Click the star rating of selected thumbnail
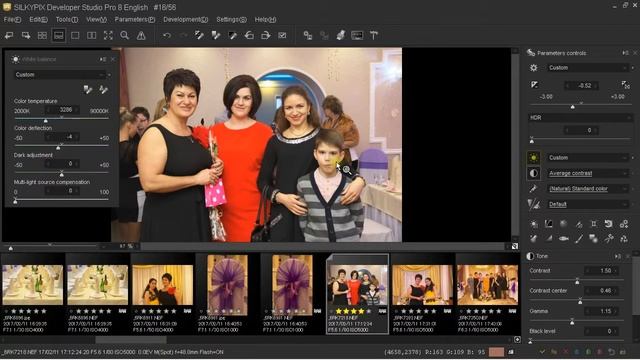Viewport: 640px width, 360px height. 353,311
